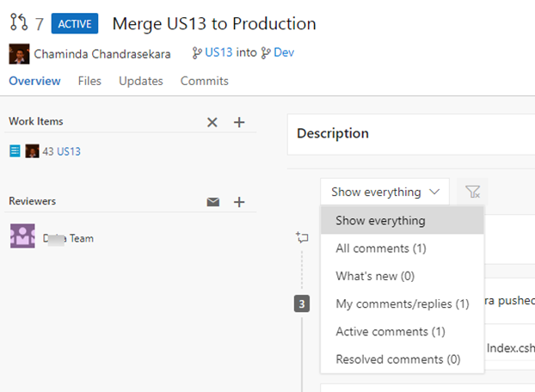Click the envelope icon to email reviewers

(212, 202)
